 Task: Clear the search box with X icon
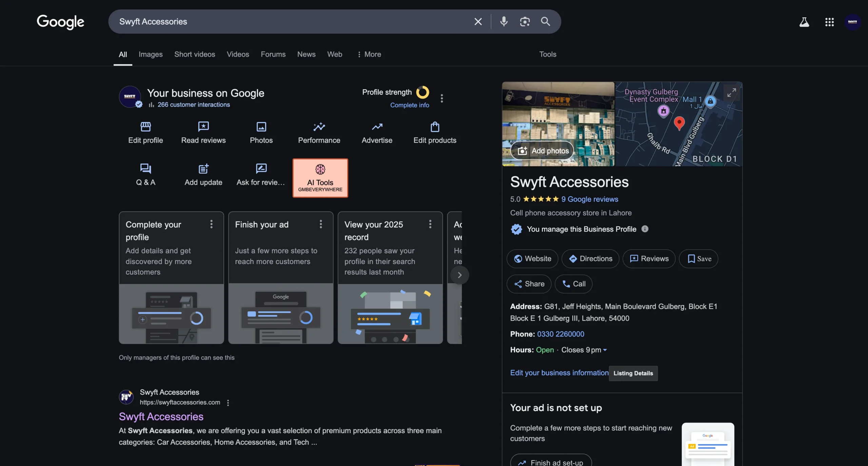click(478, 22)
